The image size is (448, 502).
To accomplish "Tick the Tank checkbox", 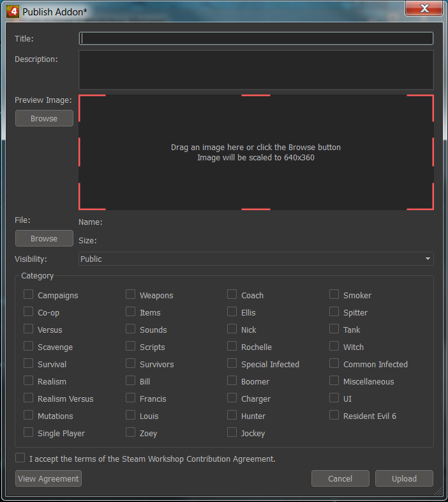I will point(334,329).
